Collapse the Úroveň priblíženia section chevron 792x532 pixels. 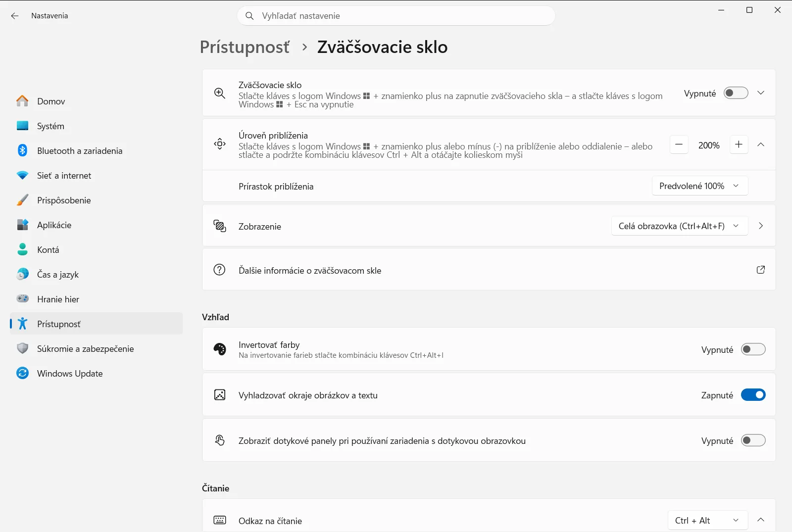761,145
